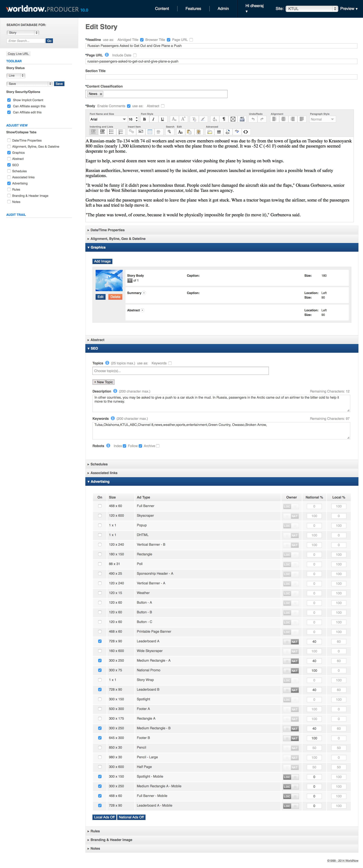Open the Admin menu
The height and width of the screenshot is (868, 363).
pos(223,9)
